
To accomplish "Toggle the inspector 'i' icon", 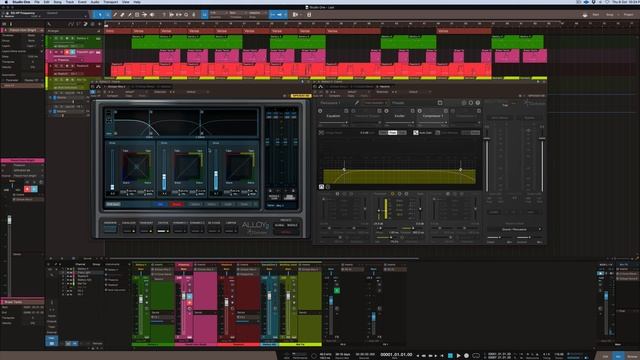I will (11, 24).
